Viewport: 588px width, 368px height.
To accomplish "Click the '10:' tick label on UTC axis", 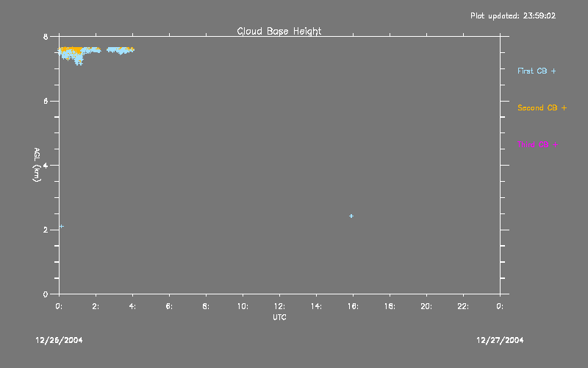I will coord(243,306).
